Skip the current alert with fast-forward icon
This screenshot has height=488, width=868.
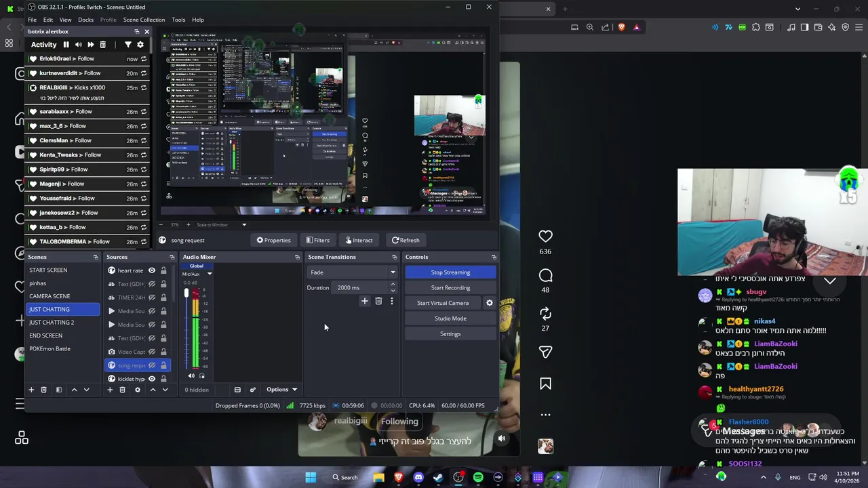click(90, 45)
